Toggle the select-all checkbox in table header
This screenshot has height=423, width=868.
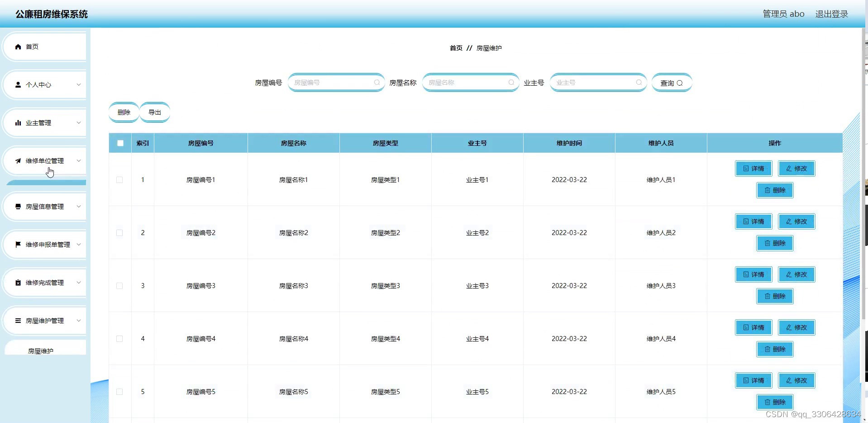120,143
